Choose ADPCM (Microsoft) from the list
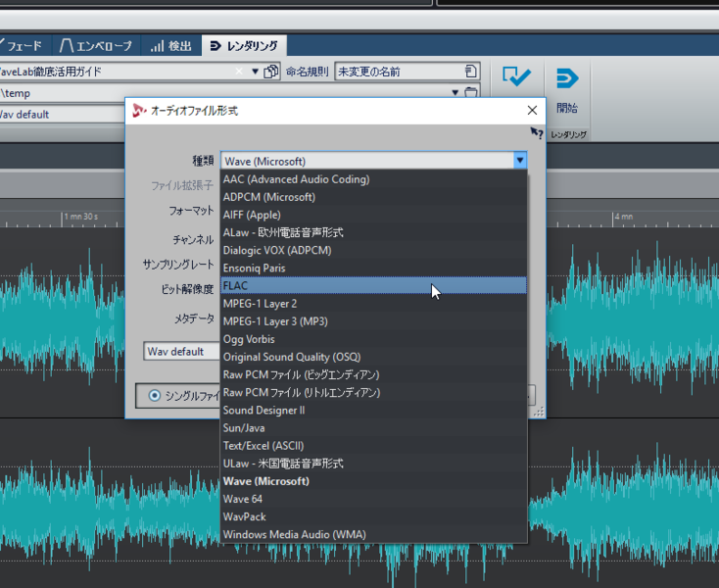This screenshot has width=719, height=588. point(373,197)
